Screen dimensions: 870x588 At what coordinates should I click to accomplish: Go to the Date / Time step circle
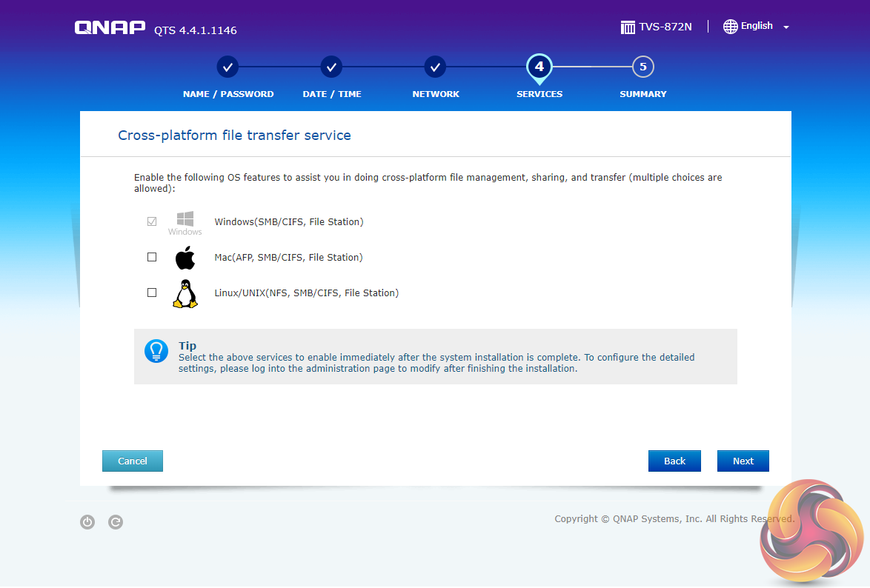(331, 67)
